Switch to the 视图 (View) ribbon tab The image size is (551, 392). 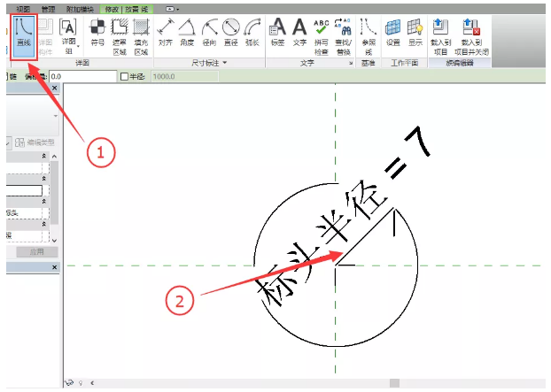(23, 9)
